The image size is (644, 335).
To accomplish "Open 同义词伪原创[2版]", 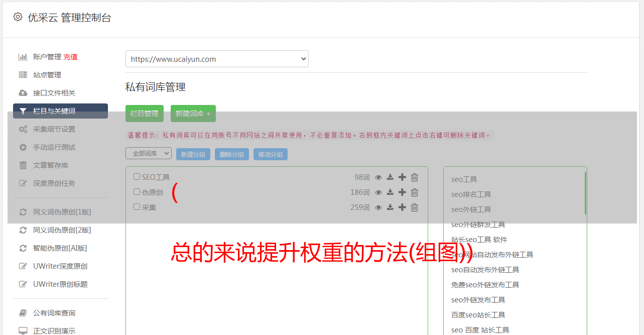I will (x=62, y=230).
